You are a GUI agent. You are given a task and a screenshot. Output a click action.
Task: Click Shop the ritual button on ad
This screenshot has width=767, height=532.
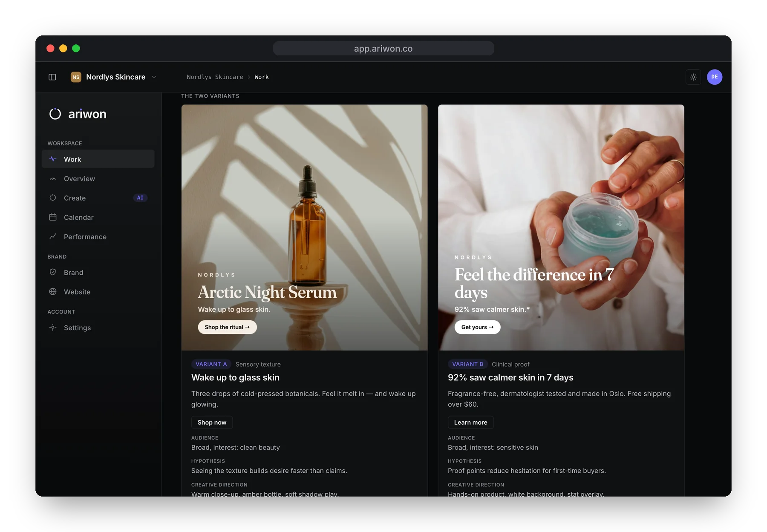(227, 327)
